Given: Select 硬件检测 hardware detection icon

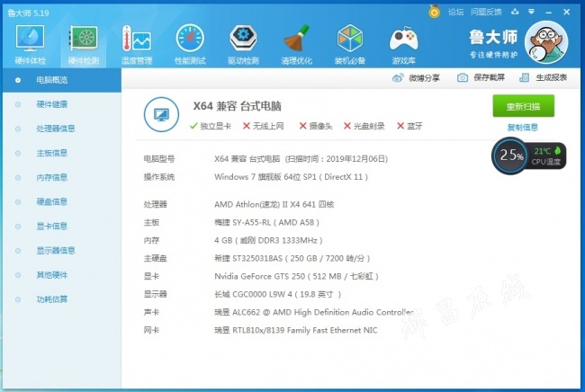Looking at the screenshot, I should 84,44.
